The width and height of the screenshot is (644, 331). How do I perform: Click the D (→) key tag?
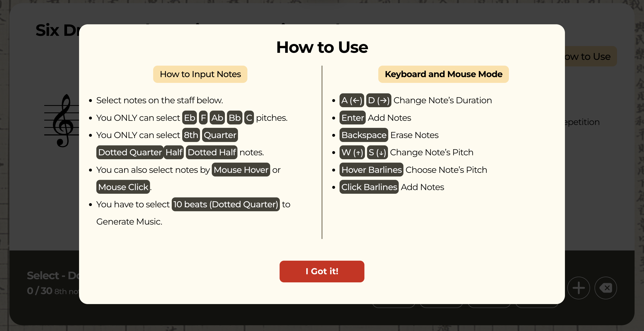pos(379,100)
